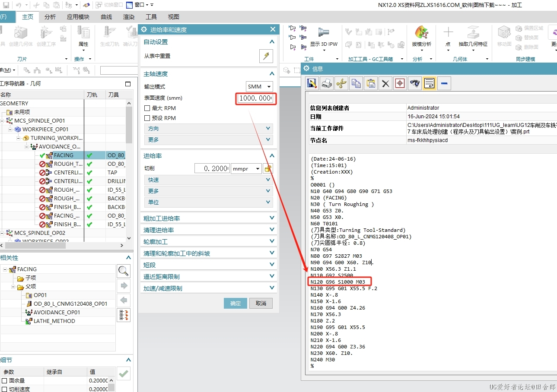Screen dimensions: 557x392
Task: Select the FACING operation in navigator
Action: pos(64,155)
